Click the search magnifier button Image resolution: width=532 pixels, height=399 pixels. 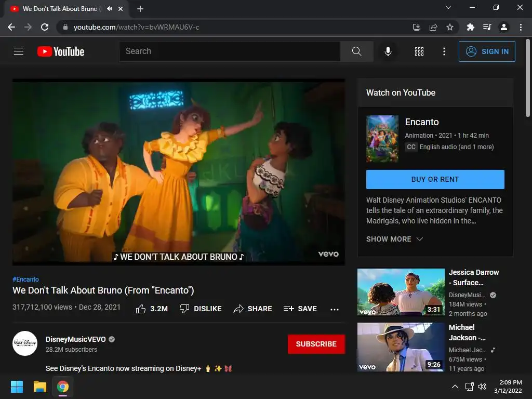(x=356, y=51)
